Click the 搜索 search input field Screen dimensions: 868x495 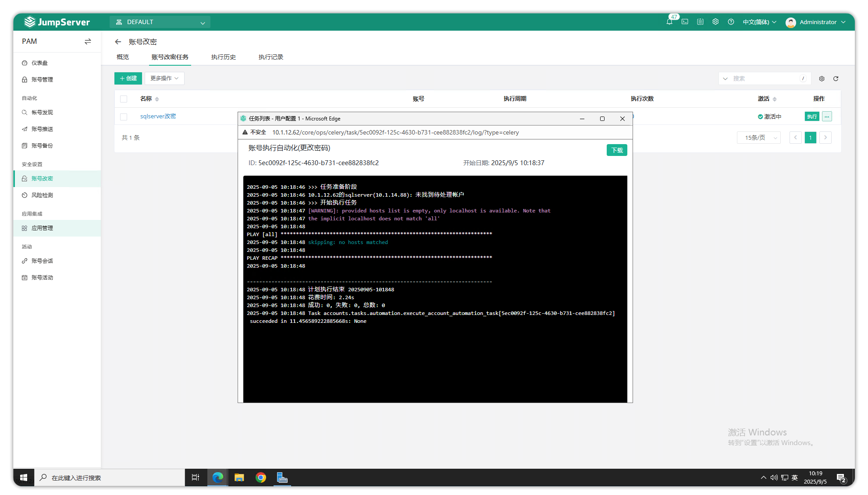[765, 79]
